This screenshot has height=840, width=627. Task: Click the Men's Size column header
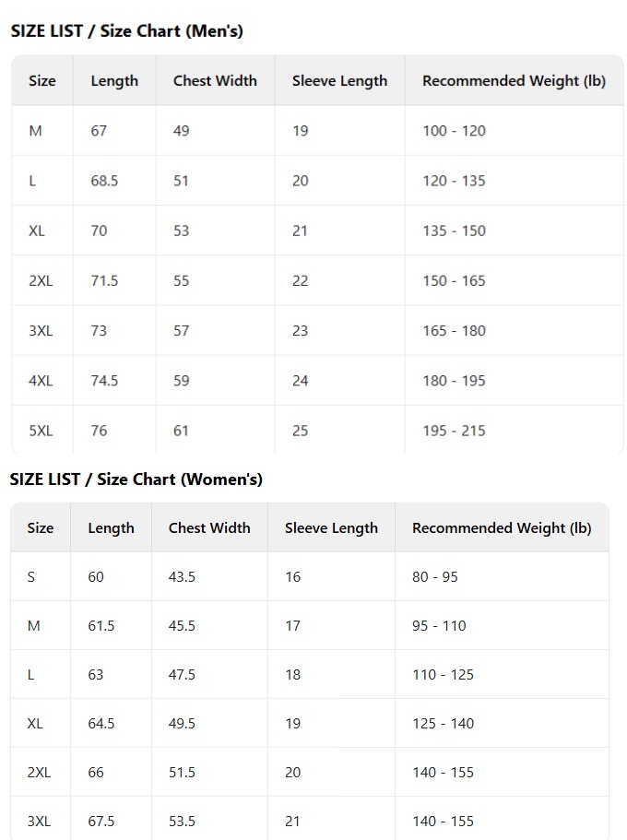42,81
